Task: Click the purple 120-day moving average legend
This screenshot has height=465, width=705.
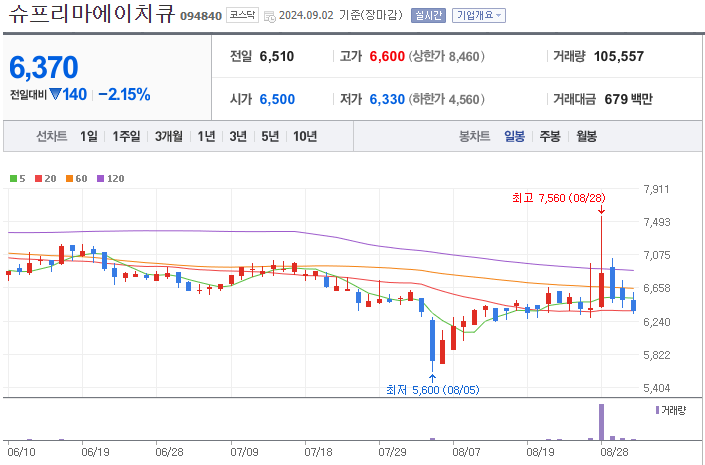Action: 111,179
